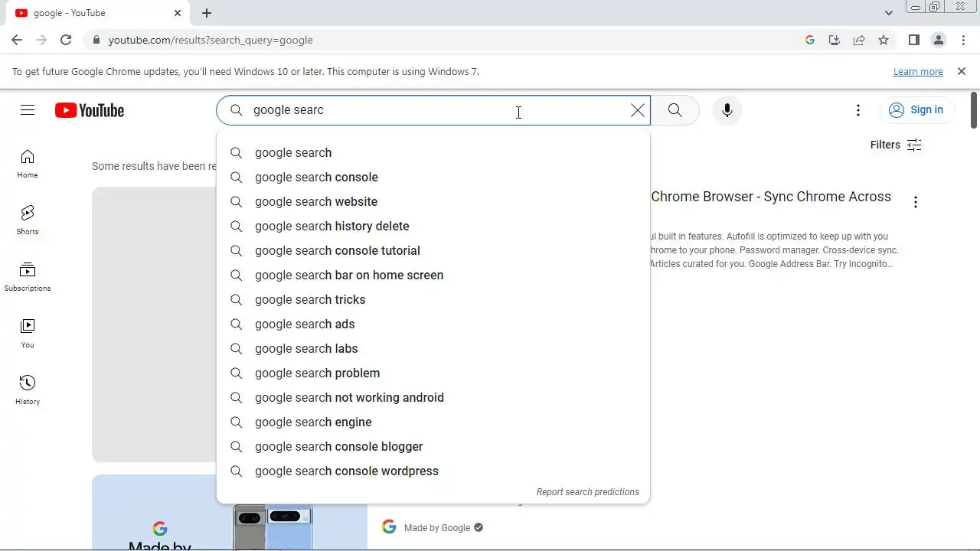Click the install app icon in the address bar

click(835, 40)
